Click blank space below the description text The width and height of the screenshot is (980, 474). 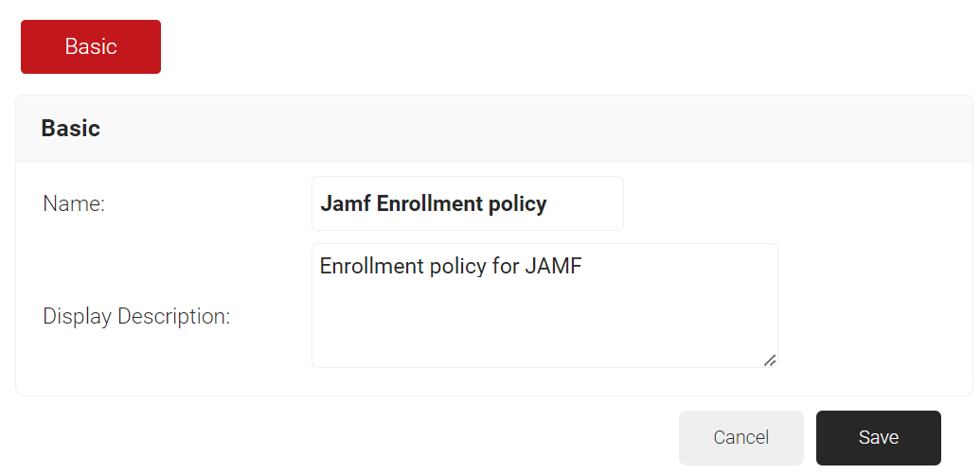coord(544,326)
